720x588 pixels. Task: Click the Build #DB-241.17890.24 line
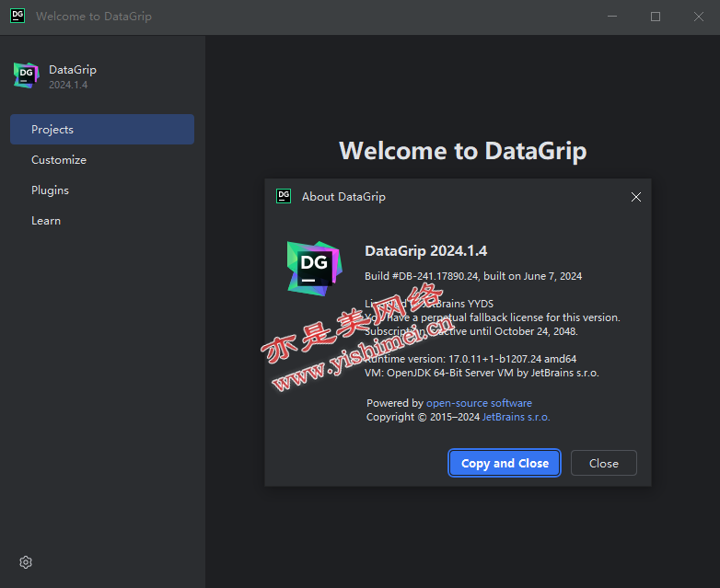(473, 276)
